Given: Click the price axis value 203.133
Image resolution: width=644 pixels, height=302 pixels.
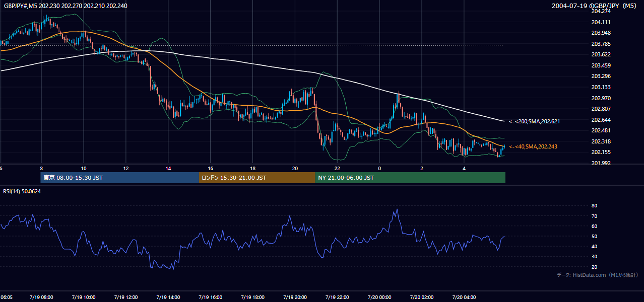Looking at the screenshot, I should (601, 87).
